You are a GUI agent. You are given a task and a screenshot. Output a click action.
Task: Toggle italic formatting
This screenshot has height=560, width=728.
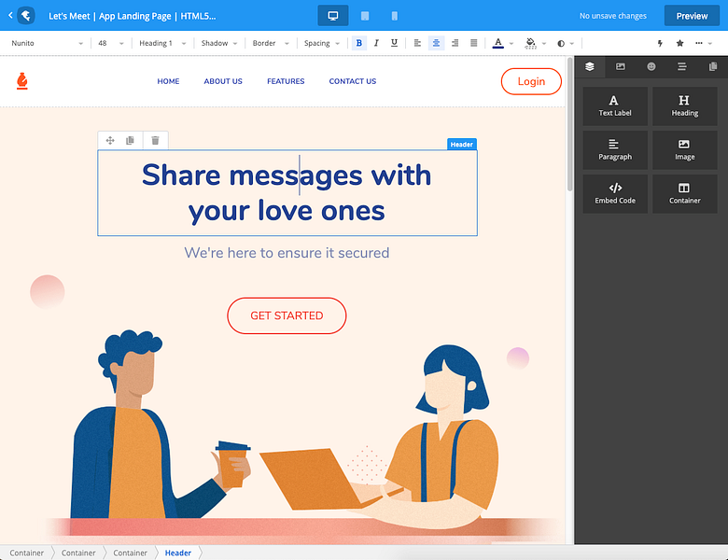376,43
